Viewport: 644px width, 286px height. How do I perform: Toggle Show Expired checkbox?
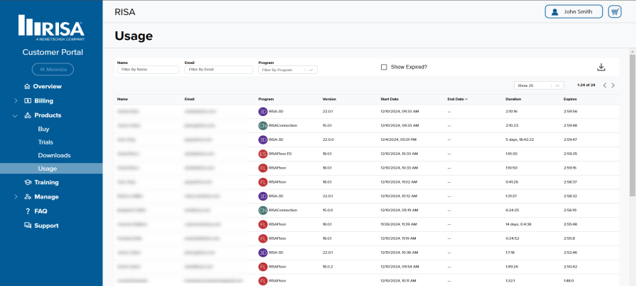click(x=384, y=67)
